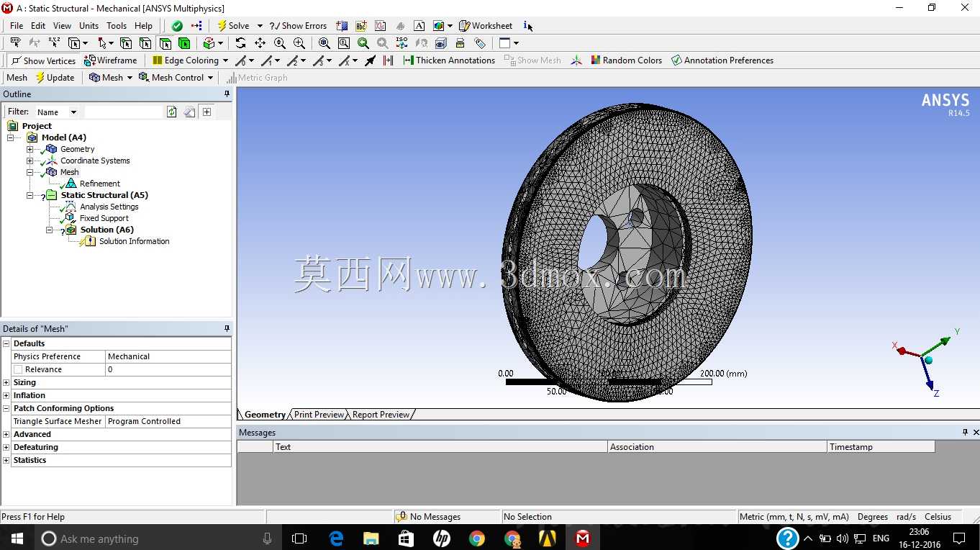The height and width of the screenshot is (550, 980).
Task: Click the green checkmark icon
Action: click(x=177, y=26)
